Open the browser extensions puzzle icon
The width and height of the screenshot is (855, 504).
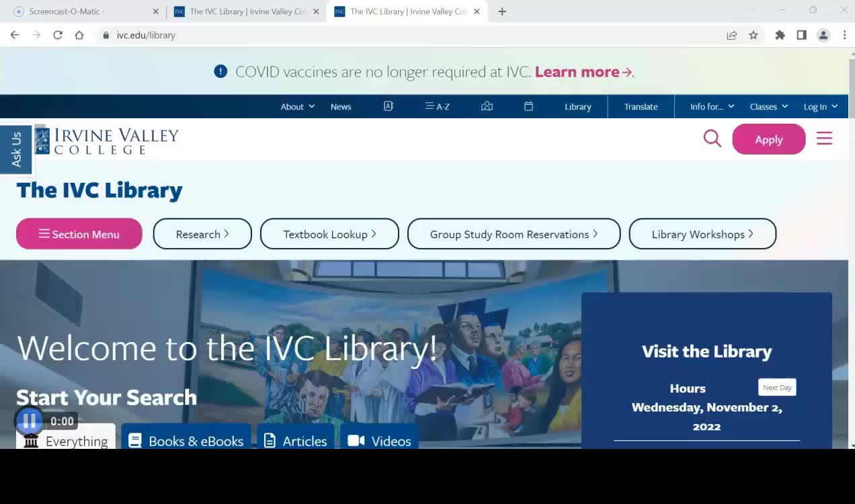coord(780,35)
